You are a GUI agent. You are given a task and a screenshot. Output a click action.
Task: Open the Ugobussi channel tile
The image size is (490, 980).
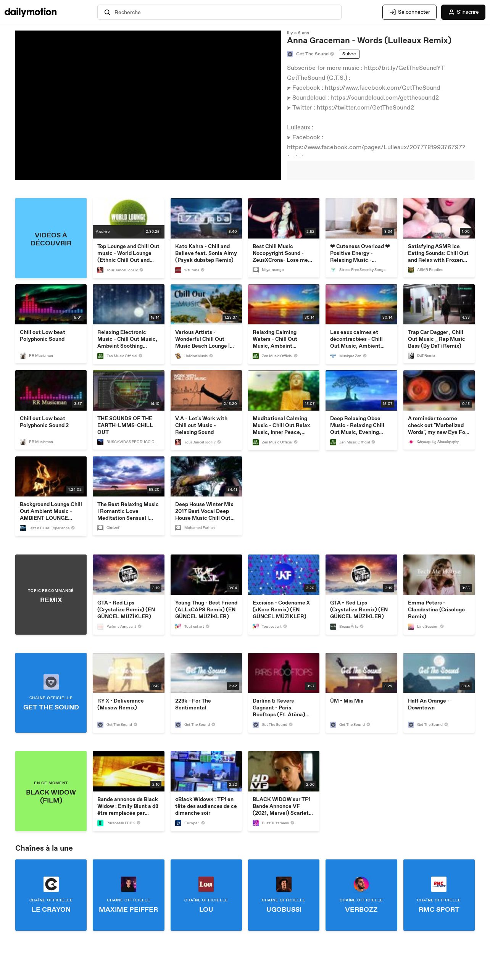(284, 895)
